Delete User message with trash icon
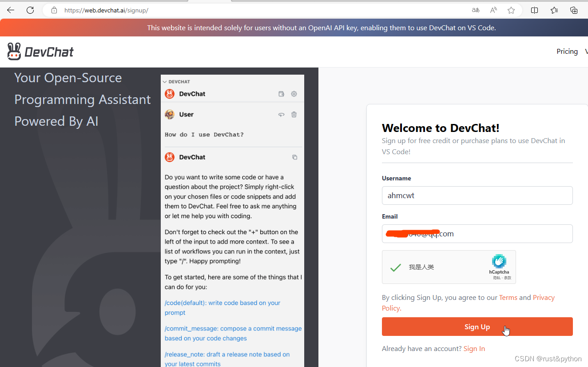This screenshot has height=367, width=588. point(294,115)
